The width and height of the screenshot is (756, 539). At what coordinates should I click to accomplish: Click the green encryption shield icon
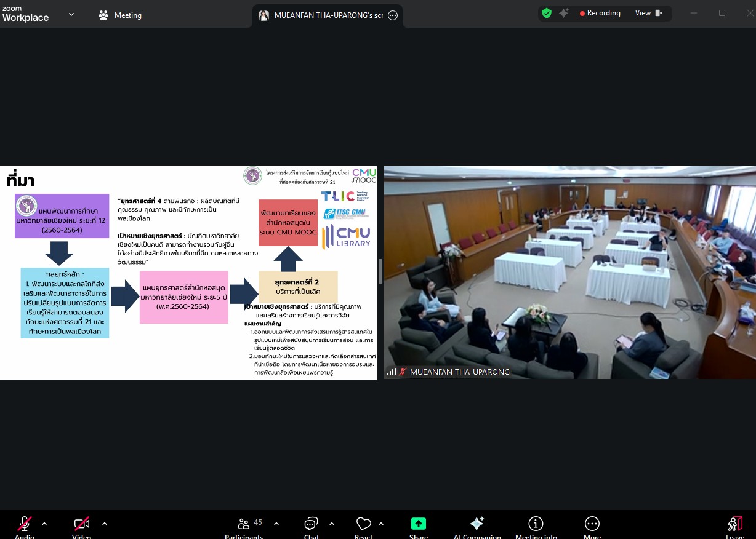click(x=546, y=13)
